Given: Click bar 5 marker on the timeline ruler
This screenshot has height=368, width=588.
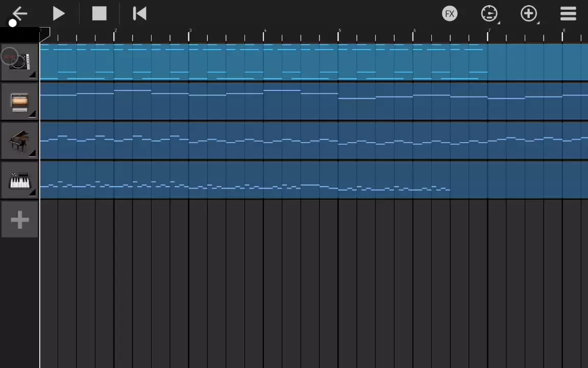Looking at the screenshot, I should 339,35.
